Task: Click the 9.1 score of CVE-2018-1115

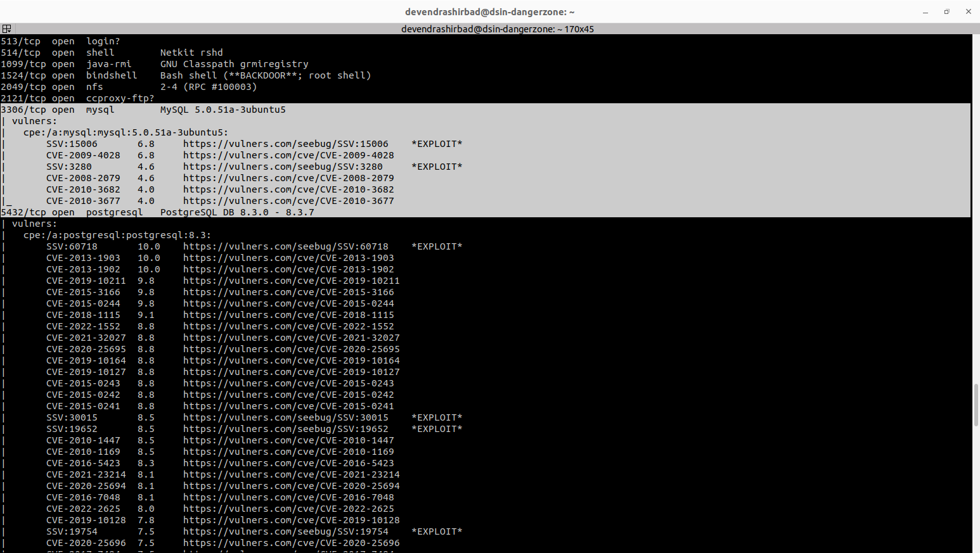Action: pyautogui.click(x=146, y=315)
